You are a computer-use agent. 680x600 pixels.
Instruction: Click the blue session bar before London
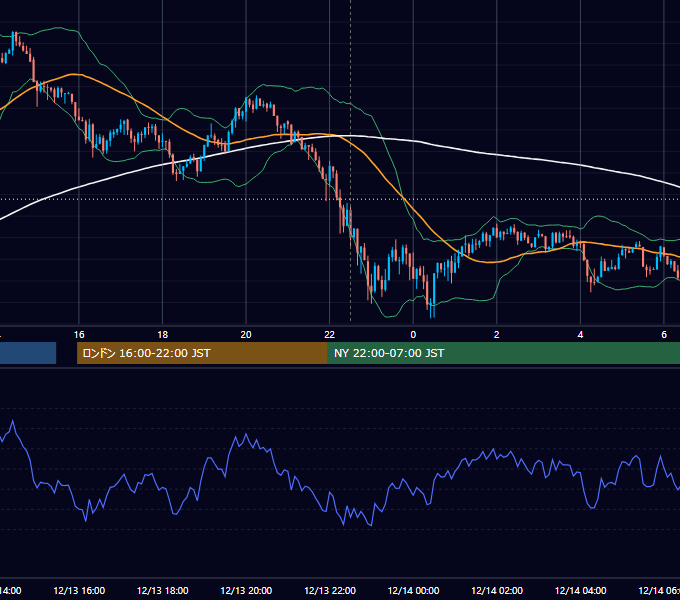click(x=28, y=353)
